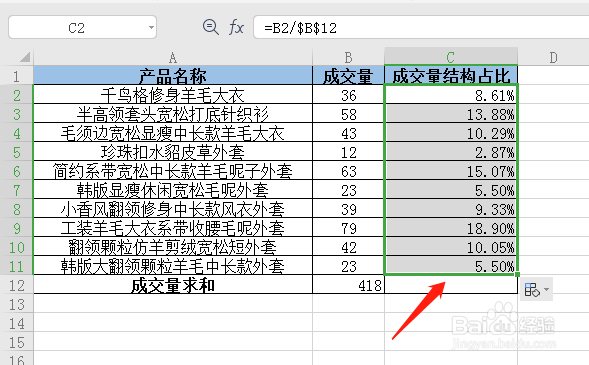This screenshot has width=589, height=365.
Task: Click cell 工装羊毛大衣系带收腰毛呢外套
Action: pos(173,228)
